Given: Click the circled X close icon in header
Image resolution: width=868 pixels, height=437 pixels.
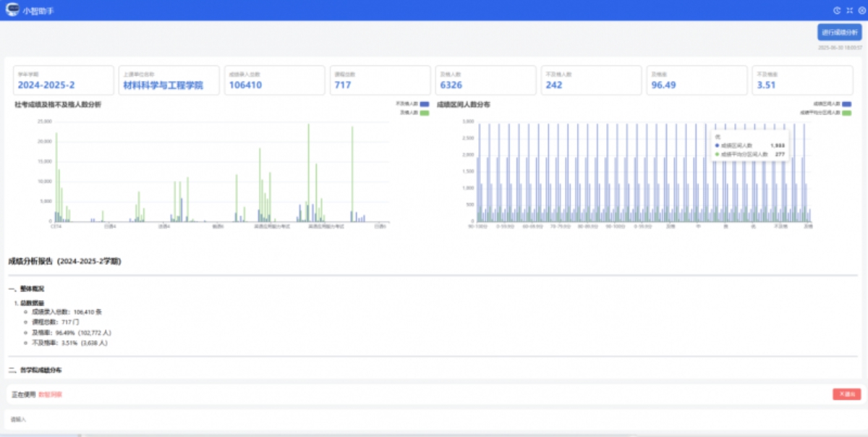Looking at the screenshot, I should click(x=861, y=11).
